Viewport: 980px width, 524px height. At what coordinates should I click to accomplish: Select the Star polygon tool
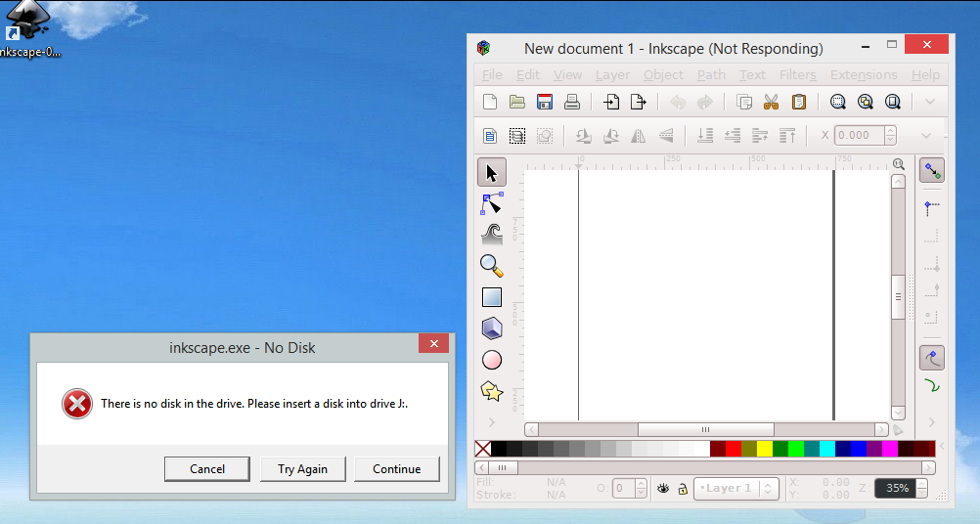492,392
